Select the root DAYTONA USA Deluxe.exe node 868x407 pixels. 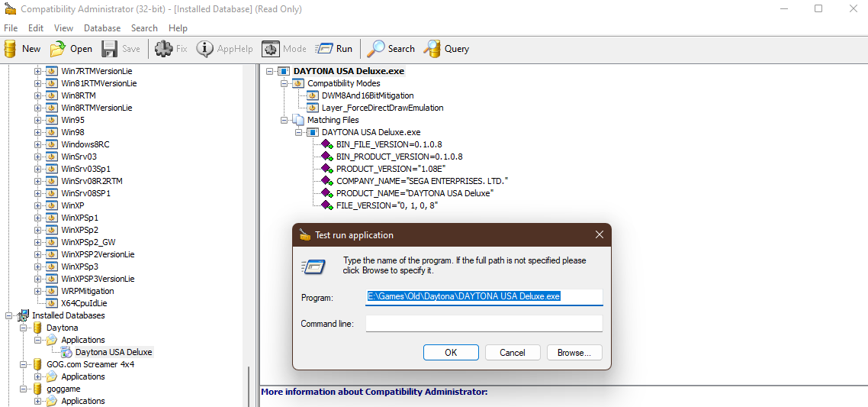(x=349, y=71)
